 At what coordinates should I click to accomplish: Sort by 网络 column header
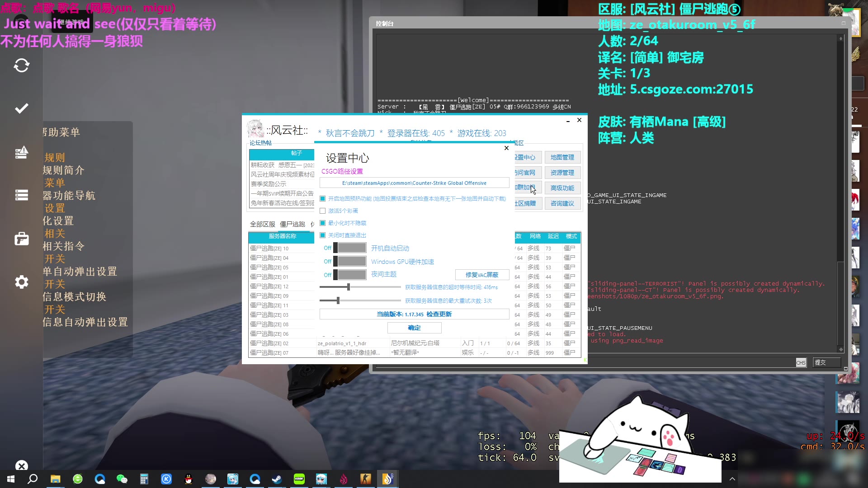pyautogui.click(x=535, y=236)
